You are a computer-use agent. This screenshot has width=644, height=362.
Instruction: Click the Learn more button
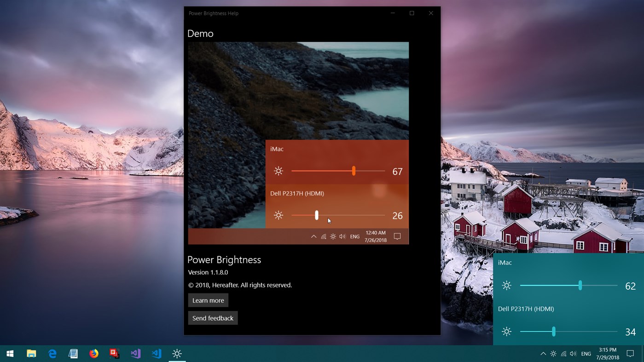pyautogui.click(x=208, y=300)
